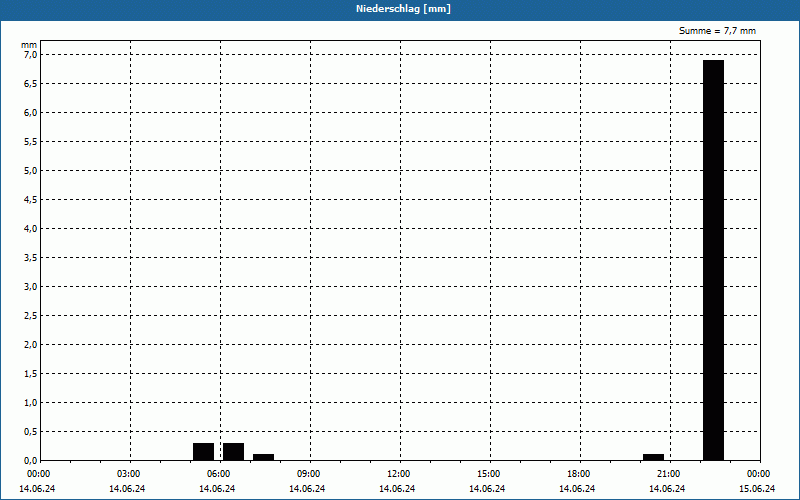Select the "3,5" y-axis tick label
800x500 pixels.
point(31,258)
